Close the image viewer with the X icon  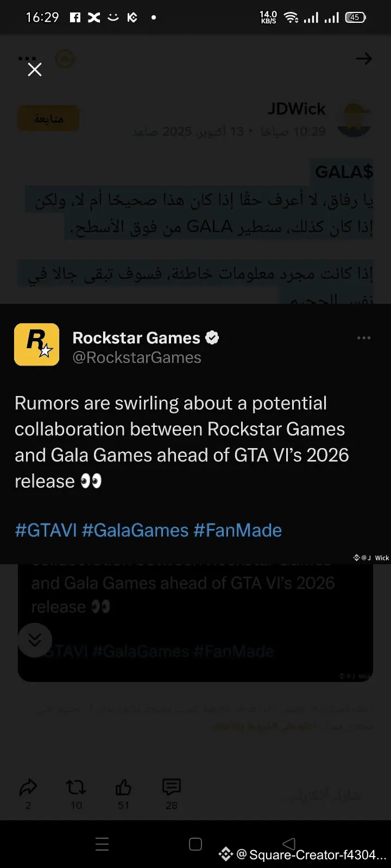(35, 69)
